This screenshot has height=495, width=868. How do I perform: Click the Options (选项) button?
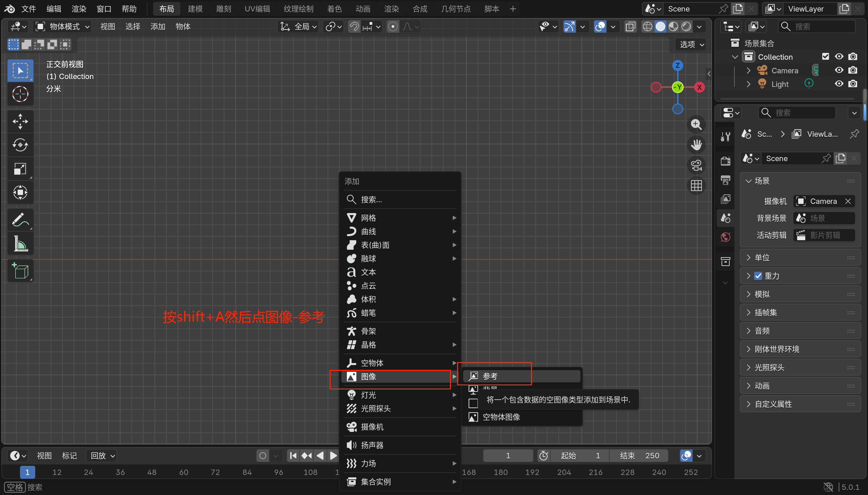(x=691, y=44)
